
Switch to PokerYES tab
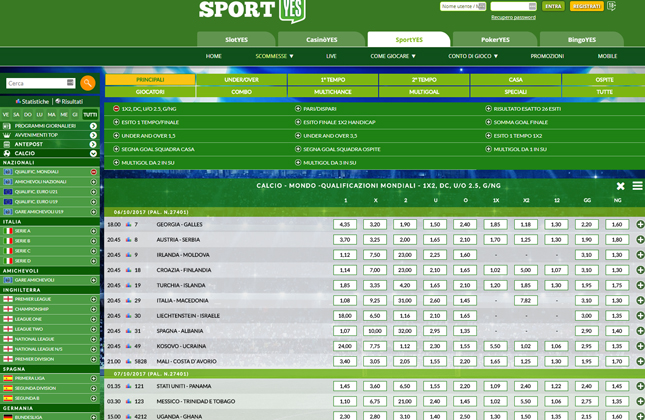point(495,39)
